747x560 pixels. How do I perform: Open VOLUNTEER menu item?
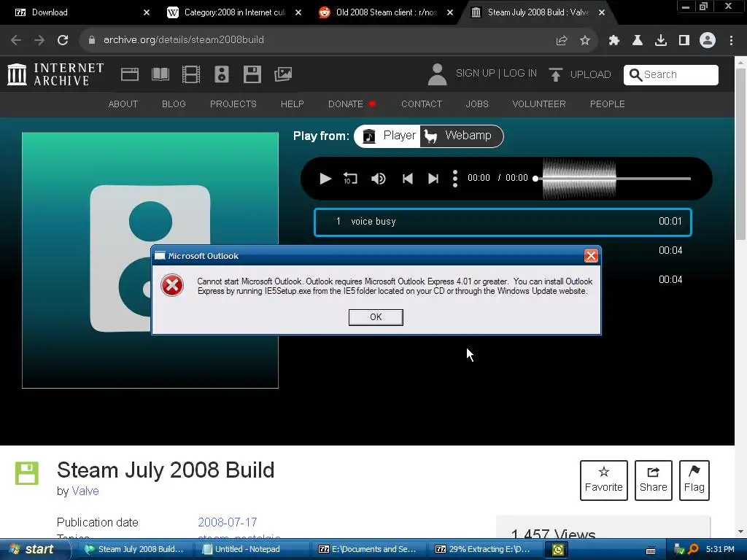pos(539,104)
